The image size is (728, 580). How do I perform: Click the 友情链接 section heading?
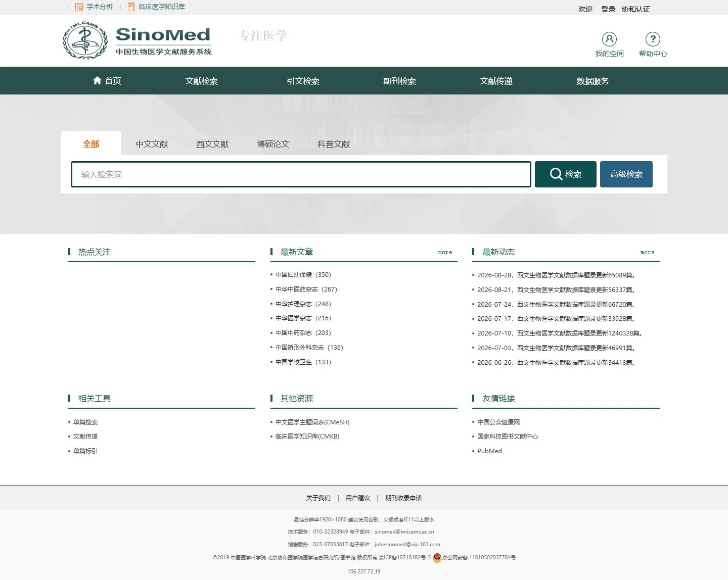click(x=498, y=399)
